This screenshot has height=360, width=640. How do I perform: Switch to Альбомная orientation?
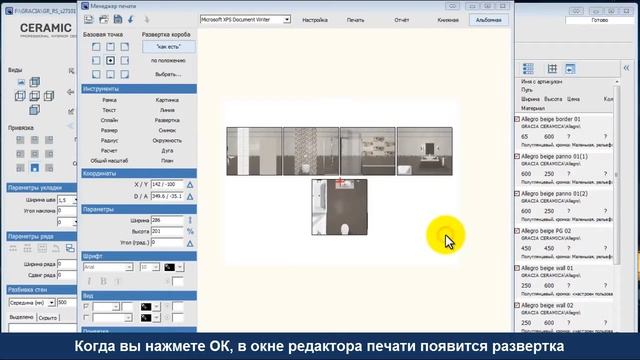pos(489,20)
